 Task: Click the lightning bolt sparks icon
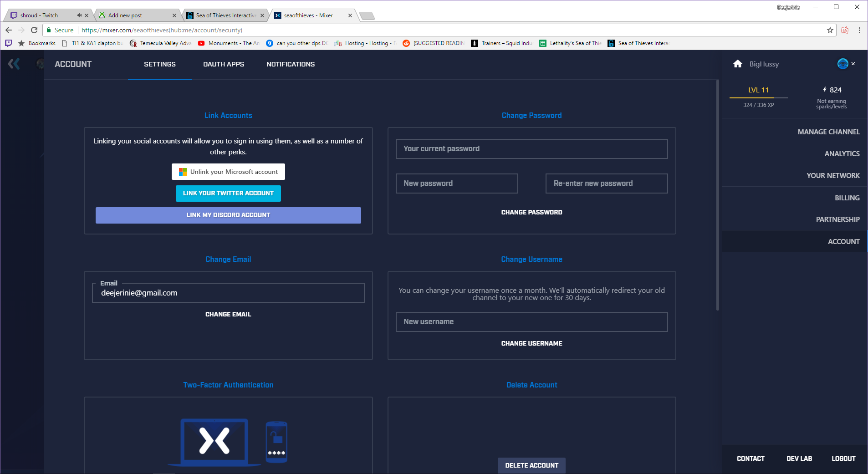click(x=824, y=90)
